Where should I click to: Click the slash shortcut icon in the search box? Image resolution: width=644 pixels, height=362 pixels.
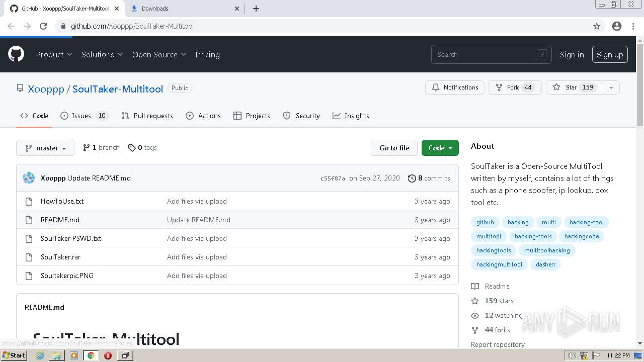click(542, 54)
